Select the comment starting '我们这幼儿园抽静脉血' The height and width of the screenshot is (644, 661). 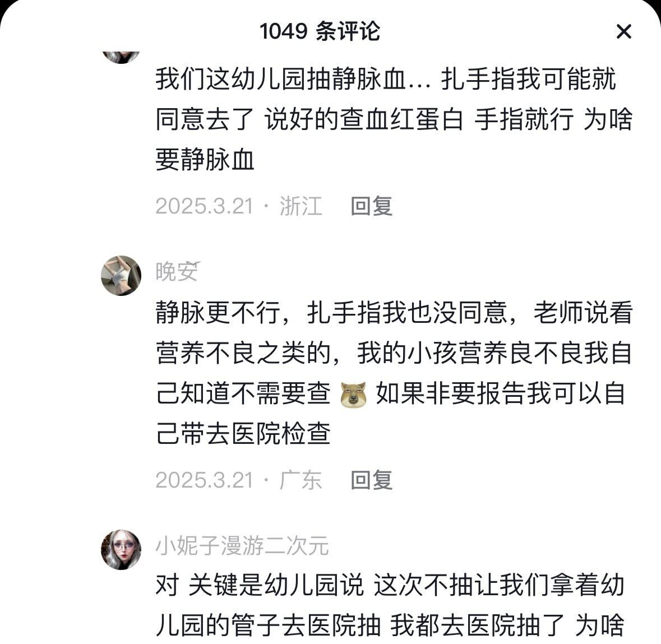pos(394,119)
